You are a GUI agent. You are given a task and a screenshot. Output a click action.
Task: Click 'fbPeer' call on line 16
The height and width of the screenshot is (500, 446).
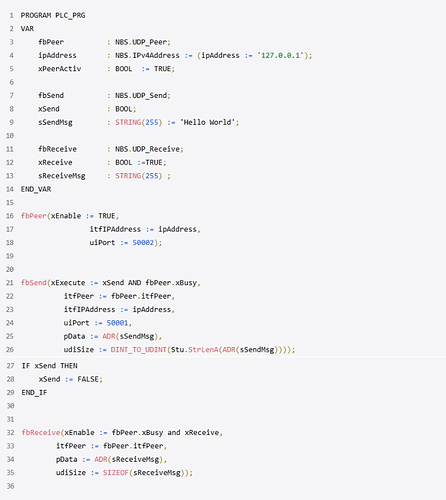pos(34,216)
